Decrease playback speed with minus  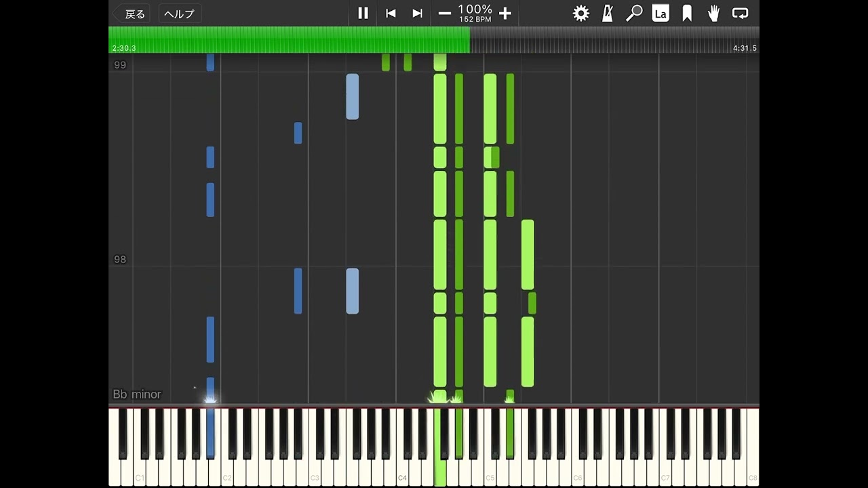pyautogui.click(x=445, y=13)
